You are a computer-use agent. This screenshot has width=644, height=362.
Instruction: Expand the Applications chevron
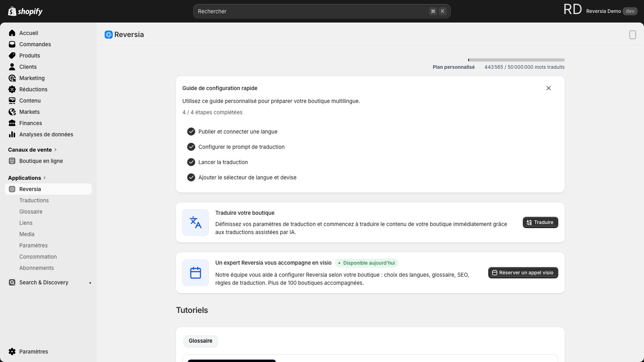click(x=45, y=178)
